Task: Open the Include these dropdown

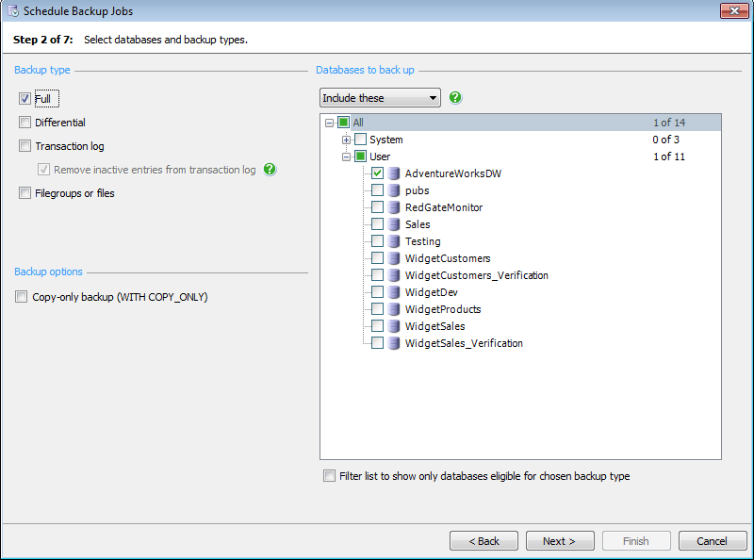Action: coord(433,97)
